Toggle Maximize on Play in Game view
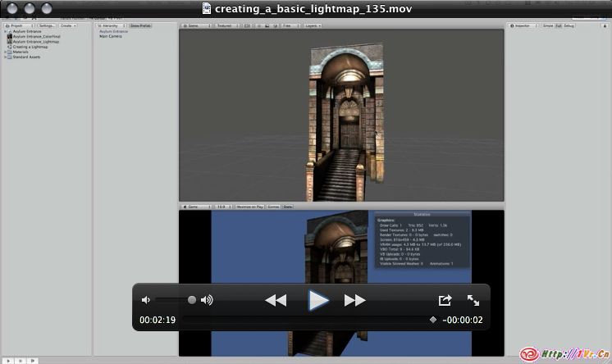The image size is (612, 364). 249,207
